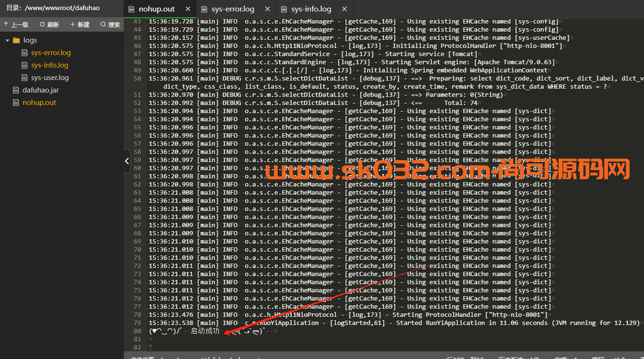Image resolution: width=644 pixels, height=359 pixels.
Task: Switch to the nohup.out editor tab
Action: pyautogui.click(x=156, y=9)
